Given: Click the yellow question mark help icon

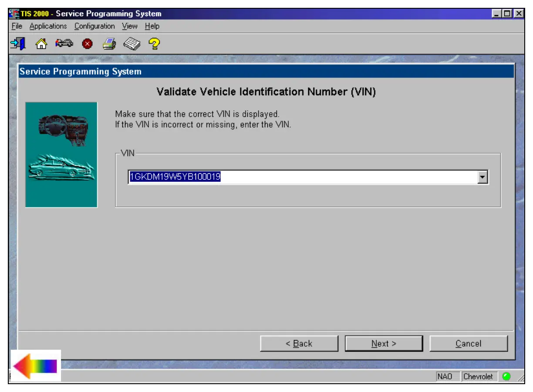Looking at the screenshot, I should [x=154, y=44].
